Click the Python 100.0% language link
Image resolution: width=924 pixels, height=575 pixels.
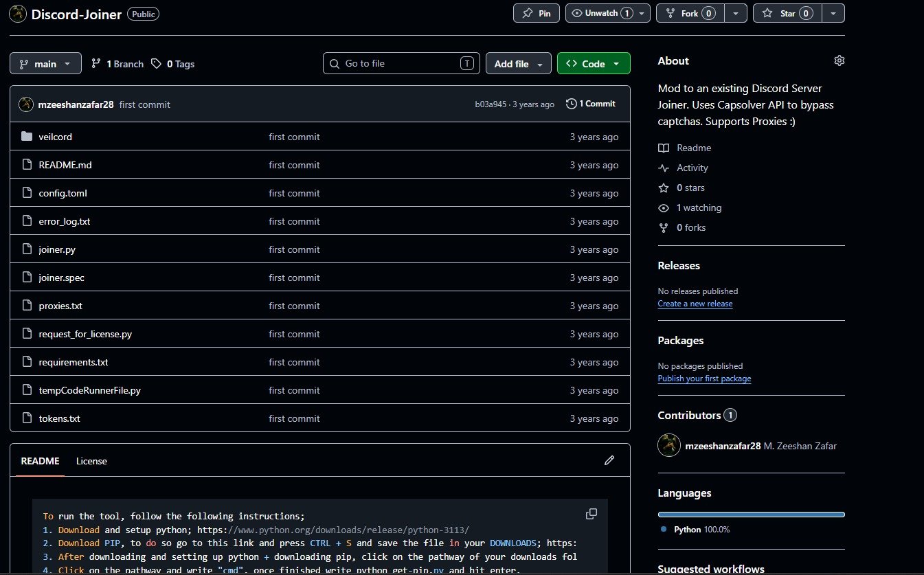pos(695,530)
